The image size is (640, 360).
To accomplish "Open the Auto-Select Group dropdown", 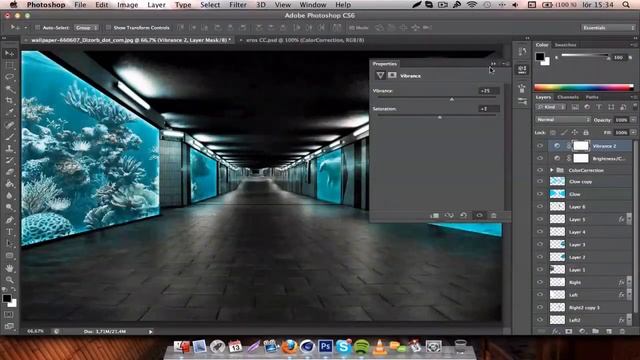I will pos(86,28).
